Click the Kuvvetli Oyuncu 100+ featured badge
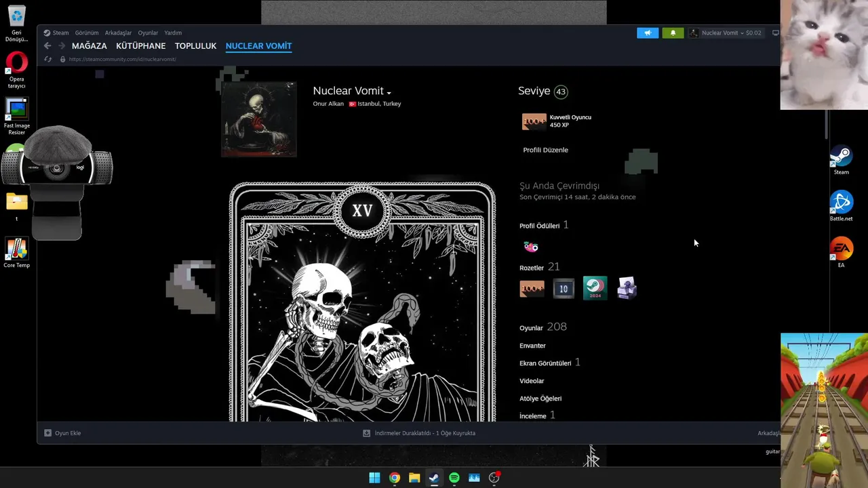868x488 pixels. 534,121
